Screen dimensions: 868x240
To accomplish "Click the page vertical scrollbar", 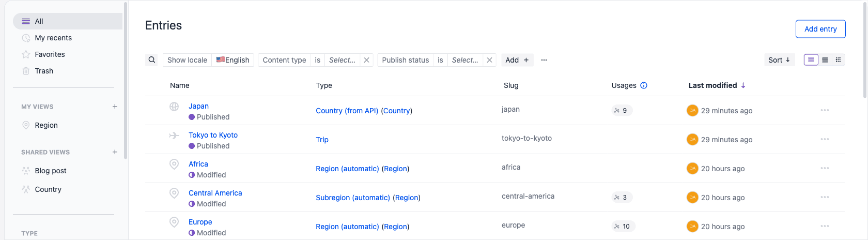I will click(865, 49).
